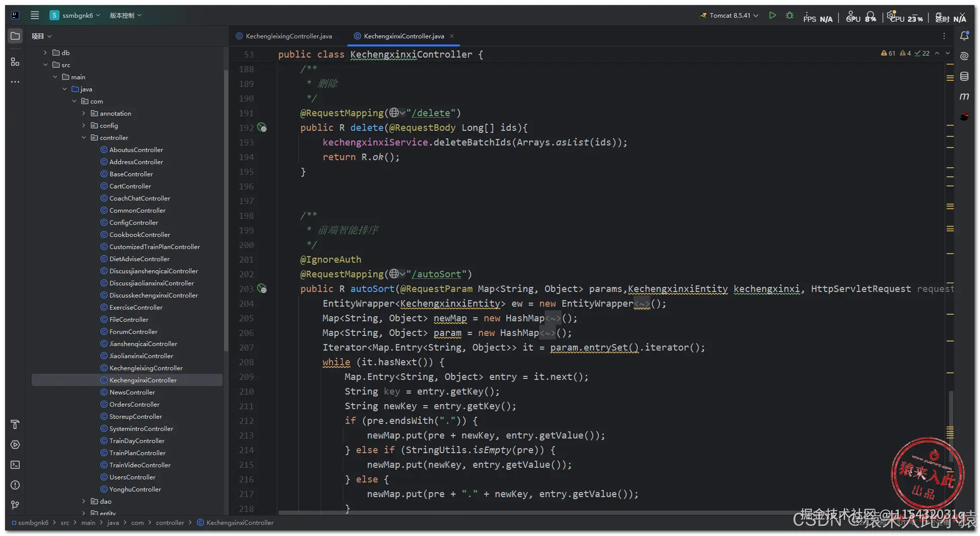This screenshot has width=980, height=536.
Task: Open the Database tool window
Action: tap(964, 76)
